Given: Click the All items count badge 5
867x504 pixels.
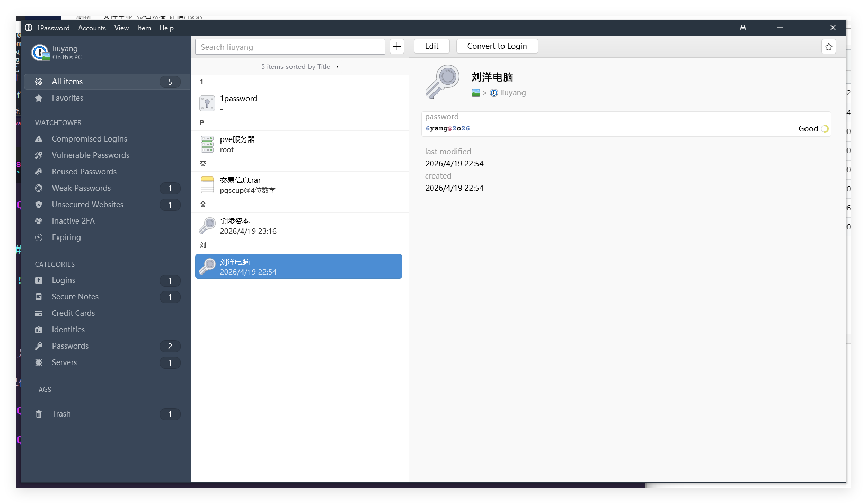Looking at the screenshot, I should [x=170, y=82].
